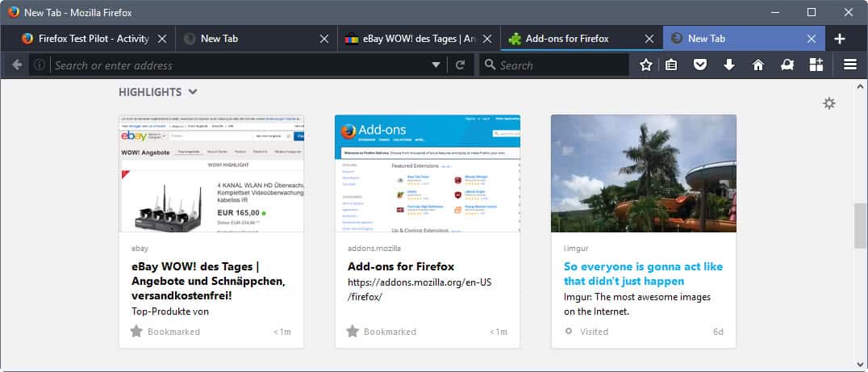The width and height of the screenshot is (868, 372).
Task: Click the Add-ons page thumbnail
Action: (x=428, y=173)
